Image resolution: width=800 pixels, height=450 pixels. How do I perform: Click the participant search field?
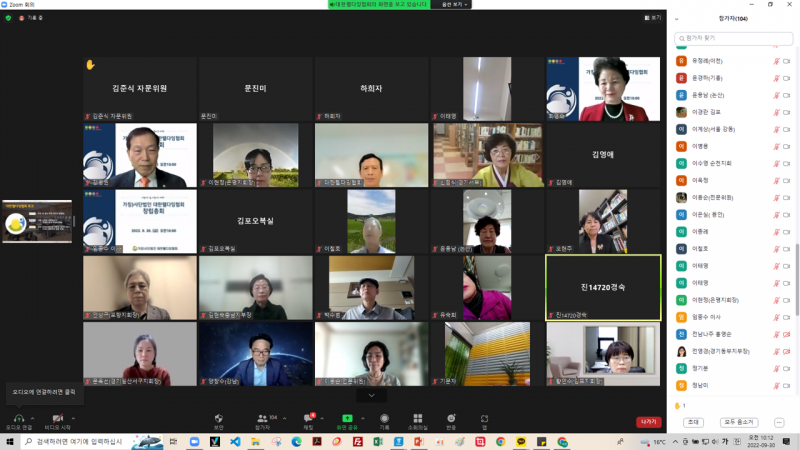(x=733, y=38)
